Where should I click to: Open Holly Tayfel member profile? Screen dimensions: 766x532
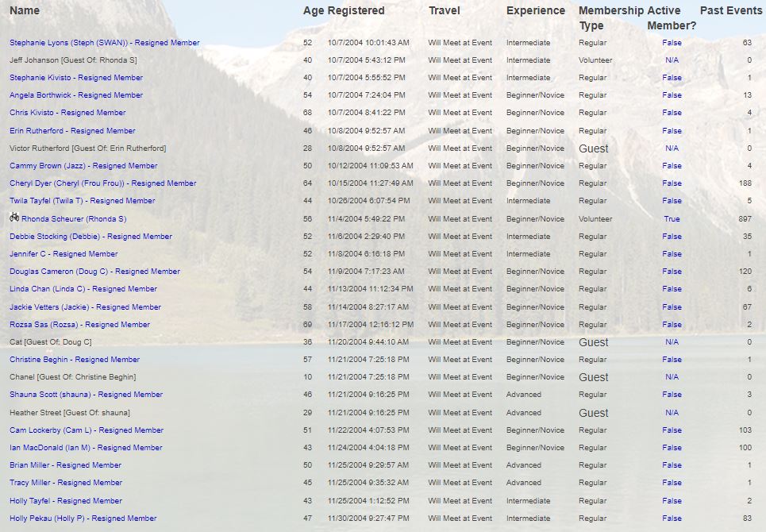point(66,501)
